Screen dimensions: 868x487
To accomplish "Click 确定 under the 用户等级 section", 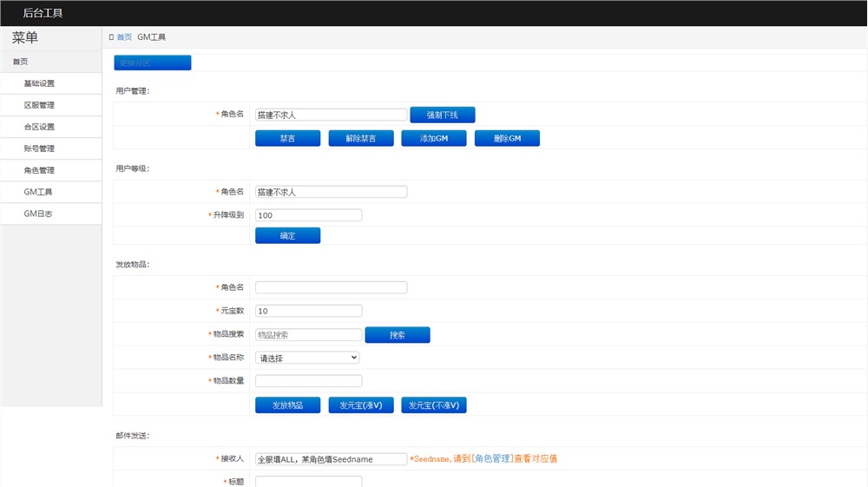I will pyautogui.click(x=287, y=236).
